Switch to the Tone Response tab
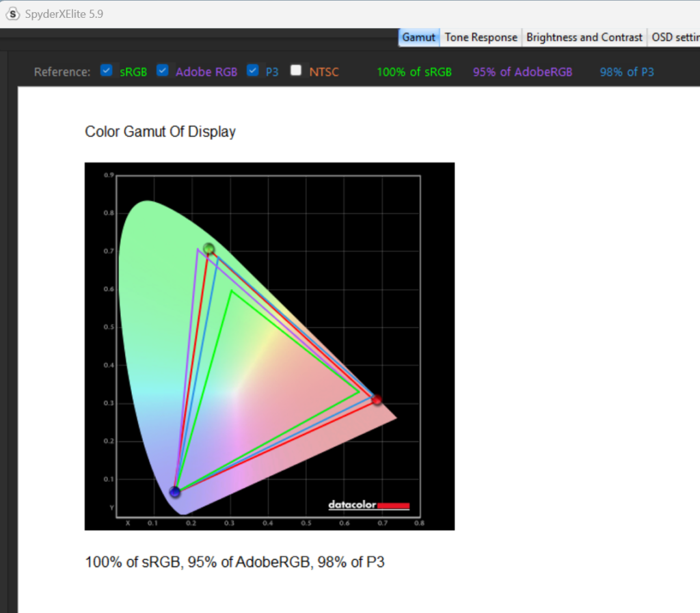Image resolution: width=700 pixels, height=613 pixels. pos(481,38)
